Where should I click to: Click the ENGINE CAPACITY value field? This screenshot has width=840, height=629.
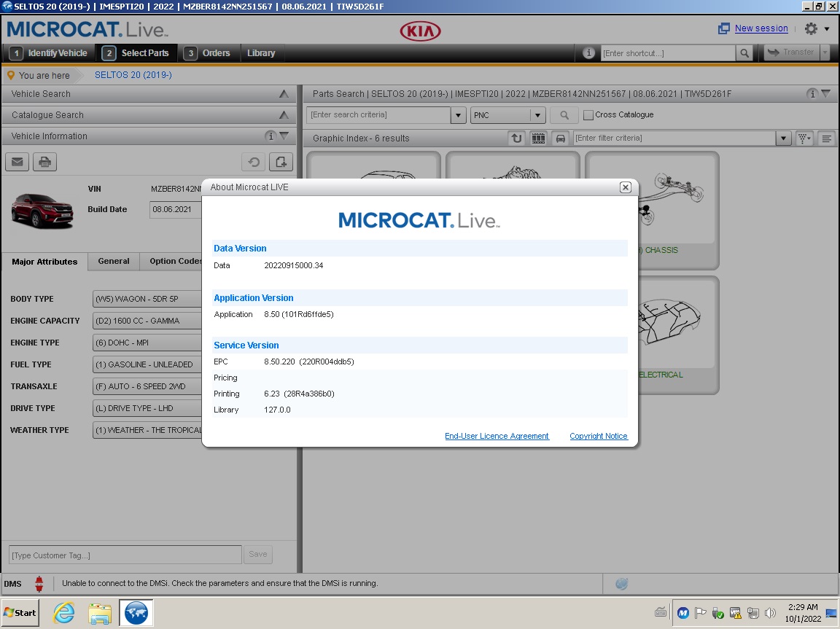[147, 321]
